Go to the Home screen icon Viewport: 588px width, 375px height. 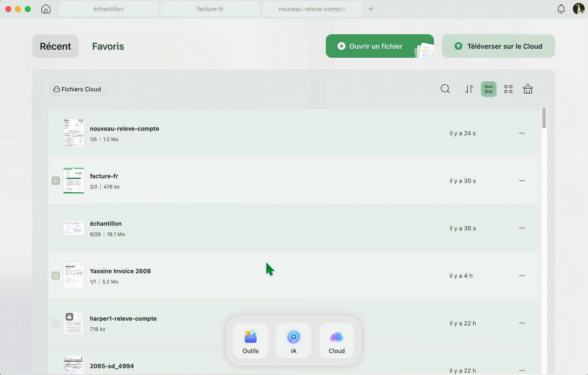click(x=46, y=9)
